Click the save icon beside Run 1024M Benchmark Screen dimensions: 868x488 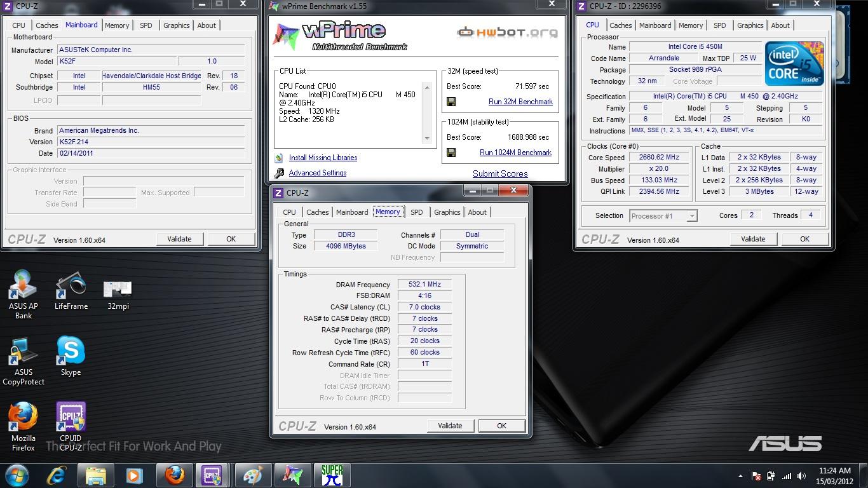point(451,152)
